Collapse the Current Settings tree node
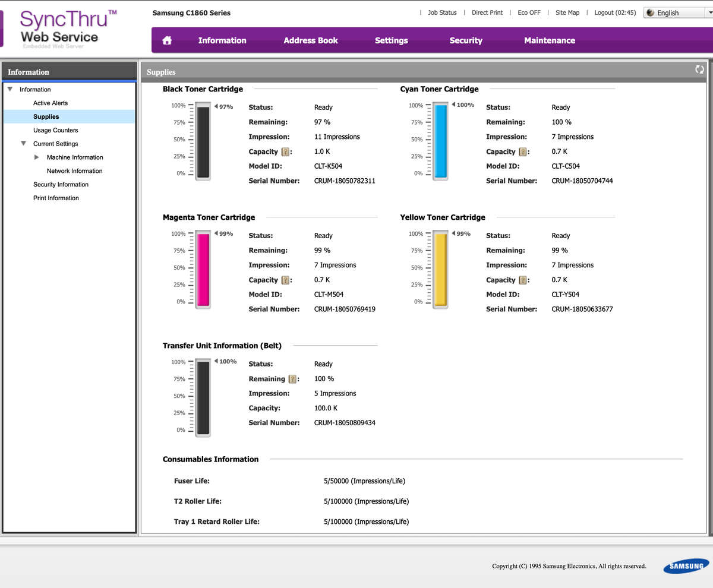Screen dimensions: 713x588 [23, 144]
